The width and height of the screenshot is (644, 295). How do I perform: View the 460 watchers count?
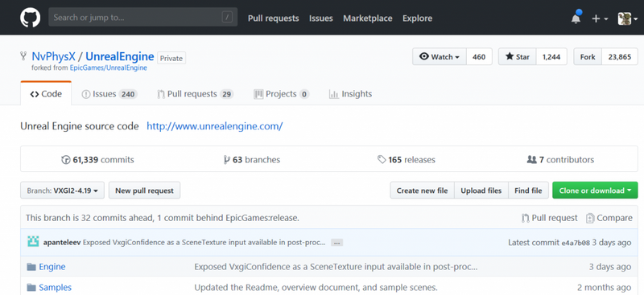pyautogui.click(x=479, y=56)
